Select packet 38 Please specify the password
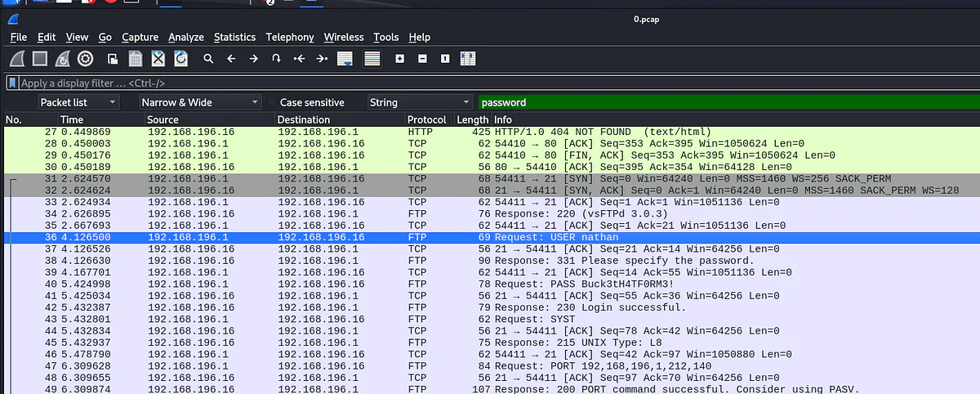This screenshot has width=980, height=394. (x=490, y=261)
